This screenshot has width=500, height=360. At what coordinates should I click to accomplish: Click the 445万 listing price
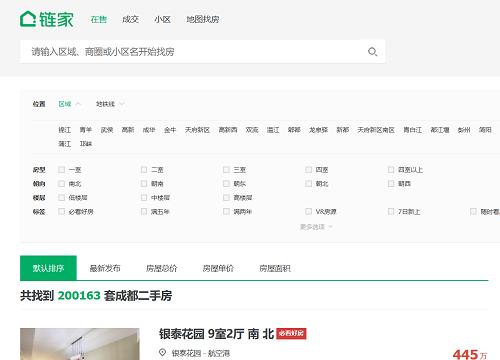470,354
